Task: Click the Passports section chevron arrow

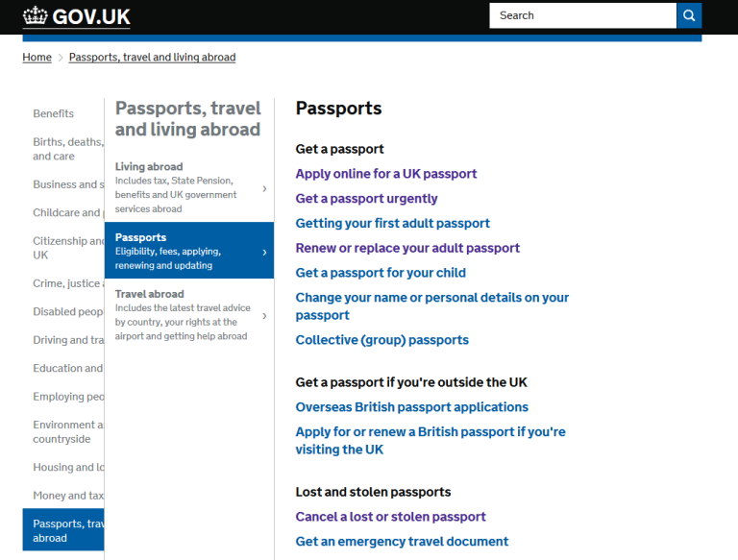Action: [x=264, y=252]
